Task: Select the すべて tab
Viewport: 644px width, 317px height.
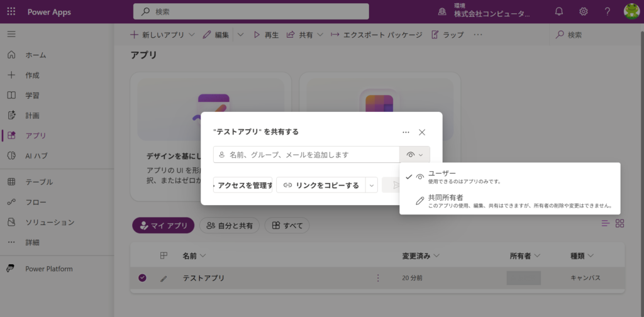Action: (x=287, y=225)
